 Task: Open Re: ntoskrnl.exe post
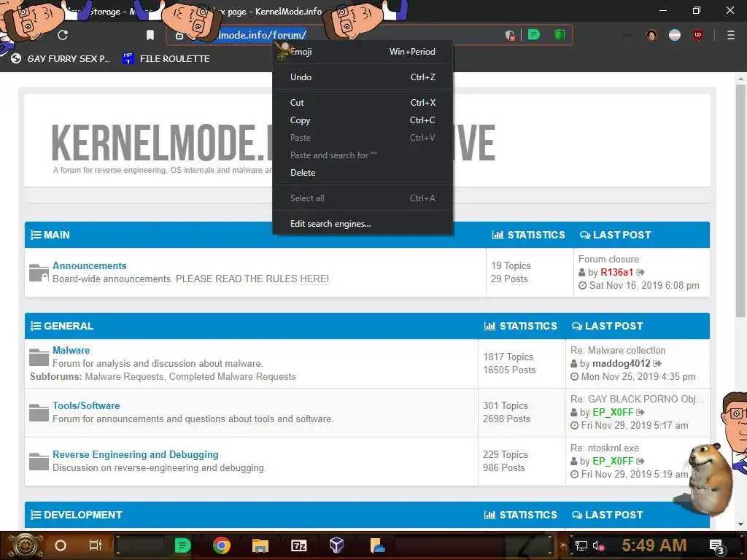pyautogui.click(x=605, y=448)
